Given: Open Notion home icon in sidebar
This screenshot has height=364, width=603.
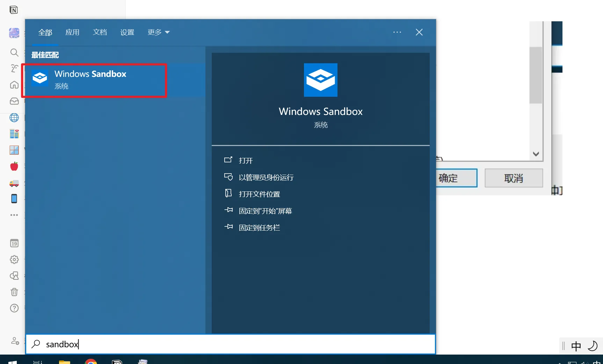Looking at the screenshot, I should 14,85.
